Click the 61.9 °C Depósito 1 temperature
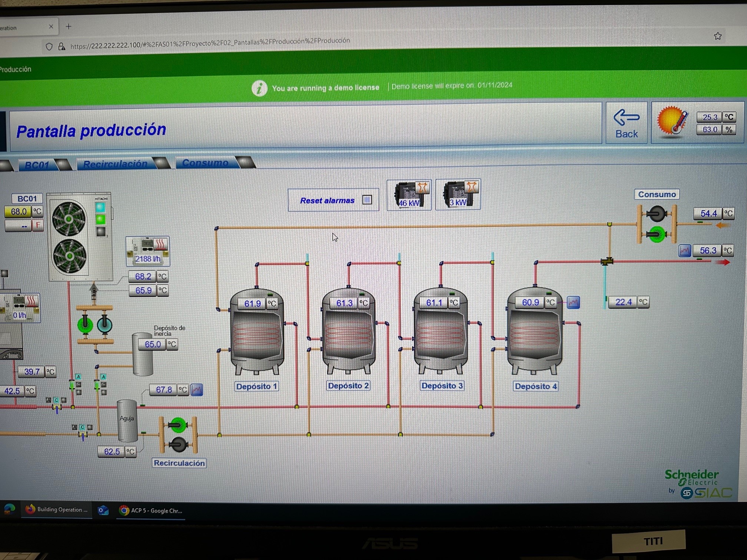The height and width of the screenshot is (560, 747). click(252, 304)
